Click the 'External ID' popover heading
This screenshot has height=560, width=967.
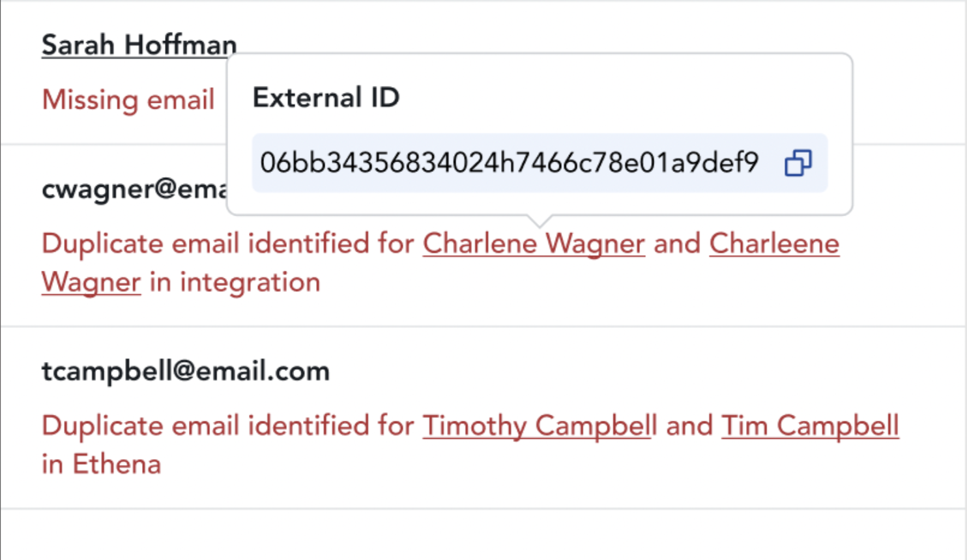pos(326,98)
